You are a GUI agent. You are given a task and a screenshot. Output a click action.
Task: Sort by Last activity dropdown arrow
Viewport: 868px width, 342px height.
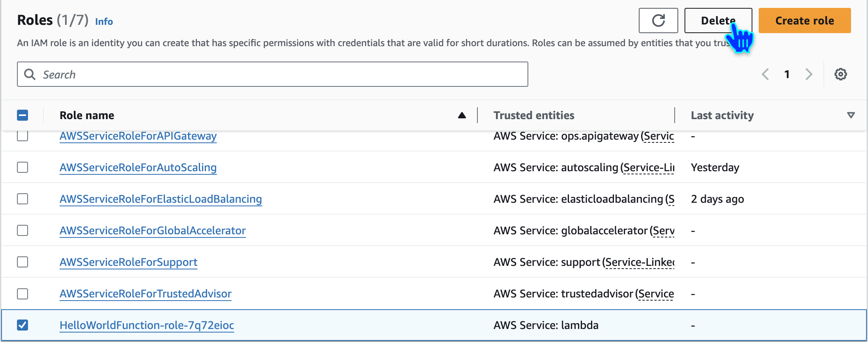pyautogui.click(x=851, y=115)
